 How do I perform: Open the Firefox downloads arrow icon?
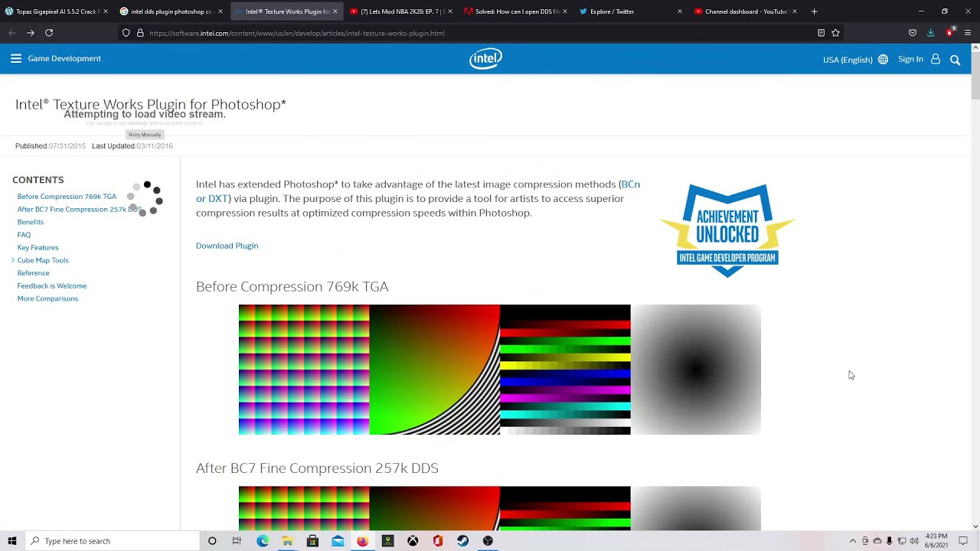coord(930,33)
